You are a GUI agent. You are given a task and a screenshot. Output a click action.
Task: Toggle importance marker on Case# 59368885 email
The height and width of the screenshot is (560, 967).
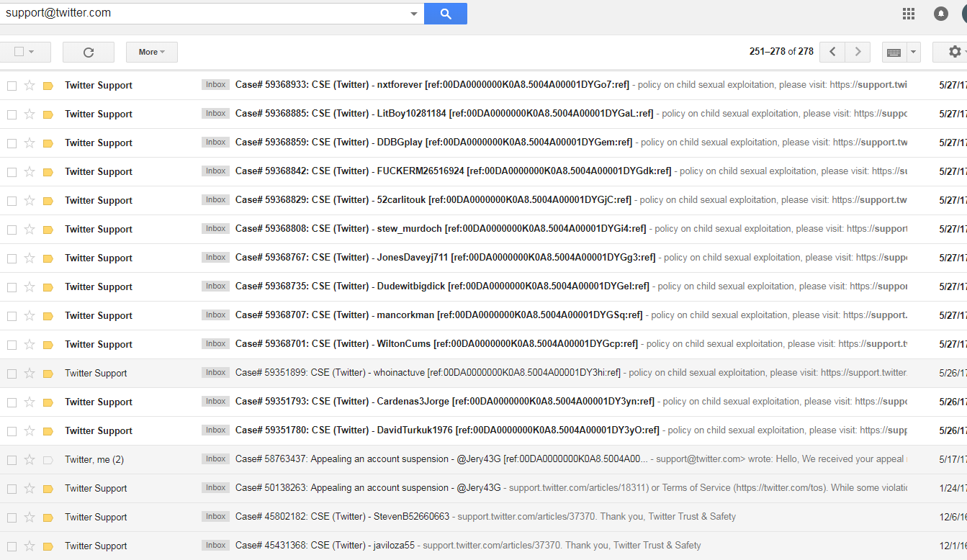coord(48,114)
